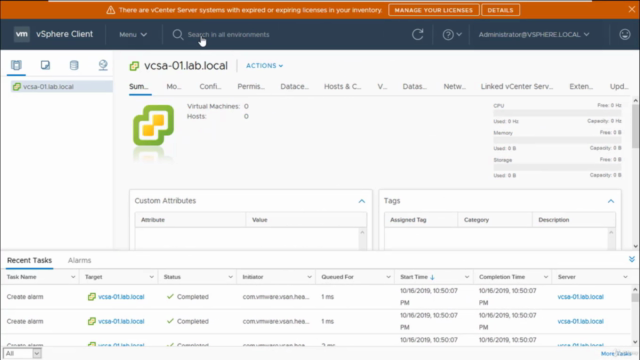Click Start Time sort arrow icon
The height and width of the screenshot is (360, 640).
coord(432,277)
